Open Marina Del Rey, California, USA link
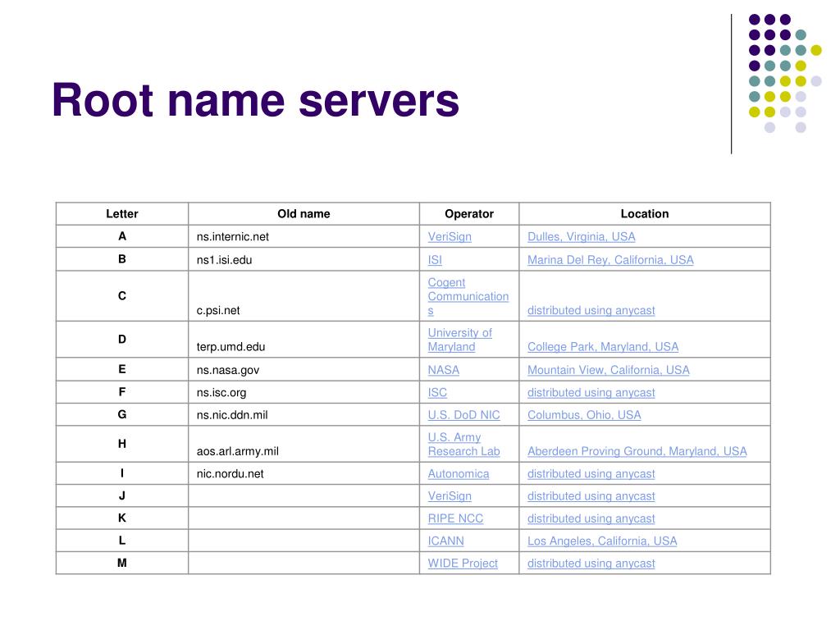The height and width of the screenshot is (630, 840). point(610,260)
